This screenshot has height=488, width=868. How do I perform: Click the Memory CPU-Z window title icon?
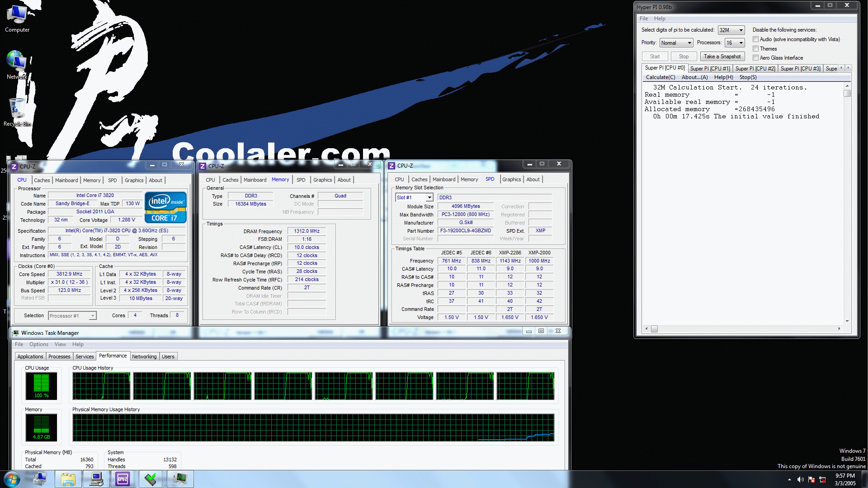pyautogui.click(x=203, y=166)
